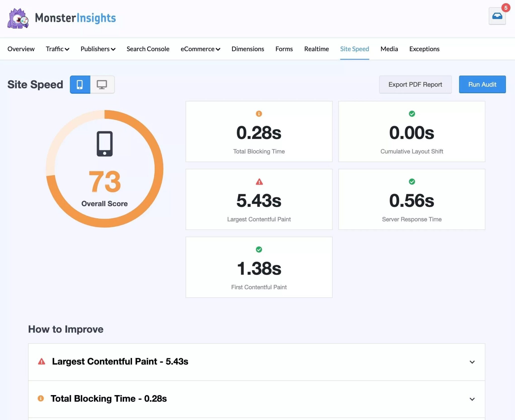Toggle the info marker beside Total Blocking Time heading
The width and height of the screenshot is (515, 420).
(x=41, y=399)
